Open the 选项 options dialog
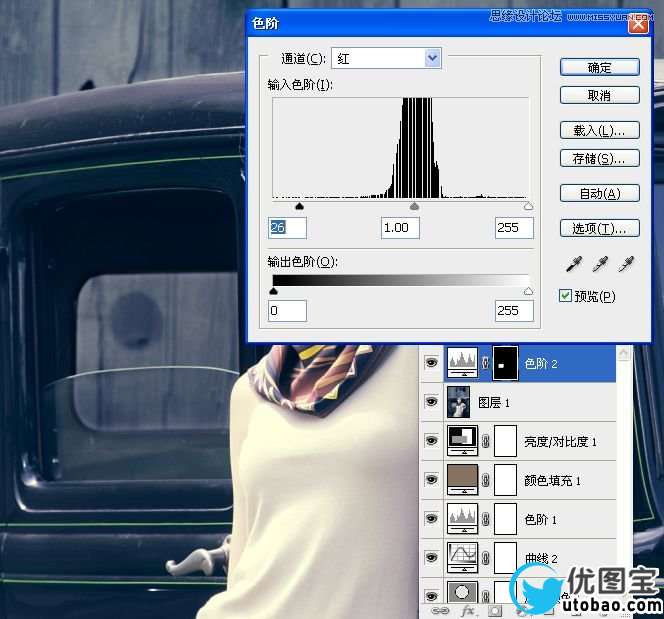This screenshot has width=664, height=619. 599,228
